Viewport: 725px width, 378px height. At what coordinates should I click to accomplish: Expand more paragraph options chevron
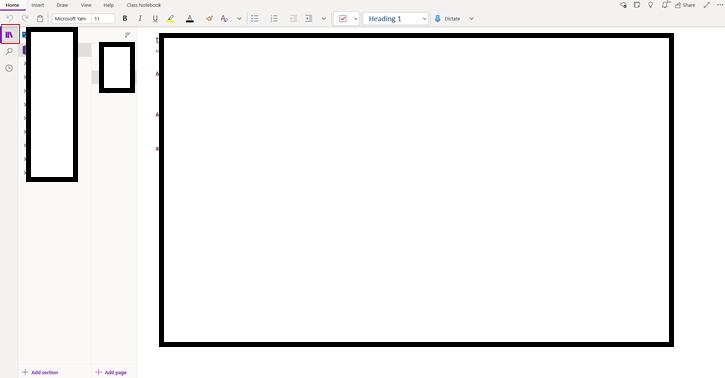tap(324, 18)
